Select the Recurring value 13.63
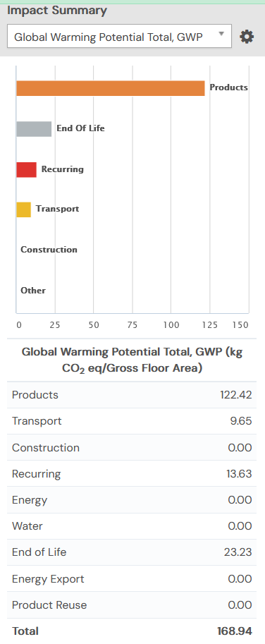 [x=239, y=473]
